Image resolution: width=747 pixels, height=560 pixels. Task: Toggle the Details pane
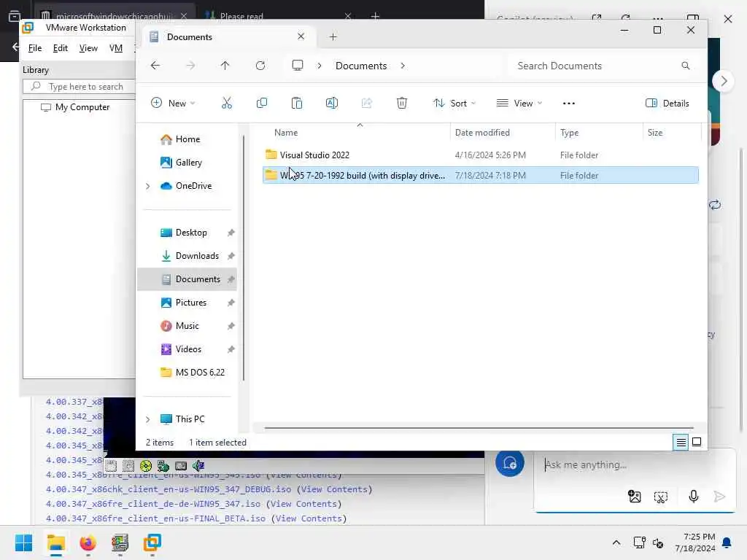(667, 104)
